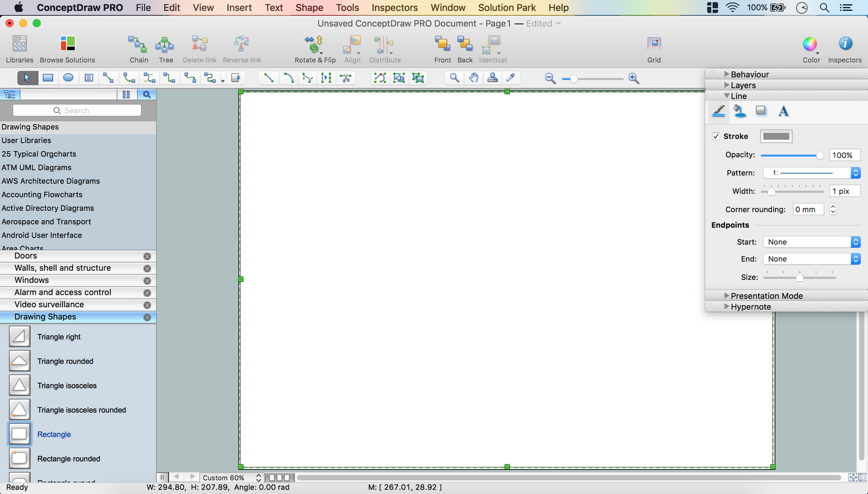
Task: Open the Insert menu
Action: pyautogui.click(x=239, y=8)
